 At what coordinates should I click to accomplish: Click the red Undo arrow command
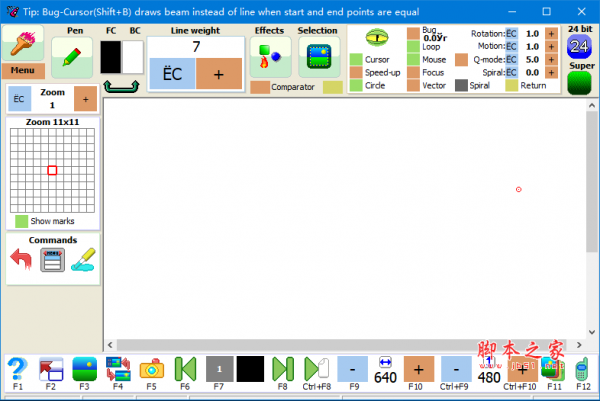click(21, 259)
